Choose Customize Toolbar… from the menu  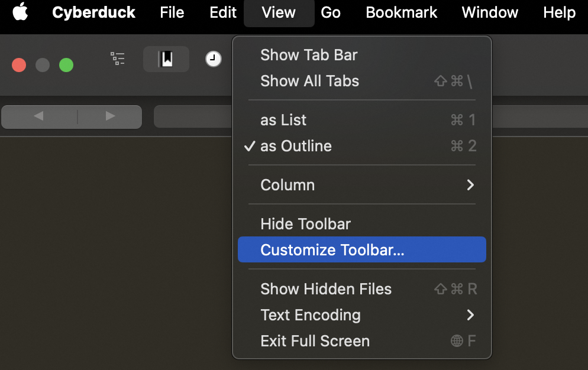pyautogui.click(x=332, y=250)
